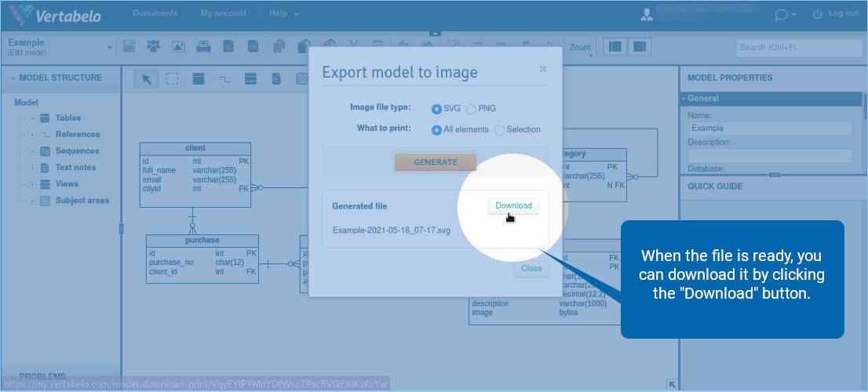Collapse the General properties section
Viewport: 868px width, 392px height.
[x=684, y=99]
